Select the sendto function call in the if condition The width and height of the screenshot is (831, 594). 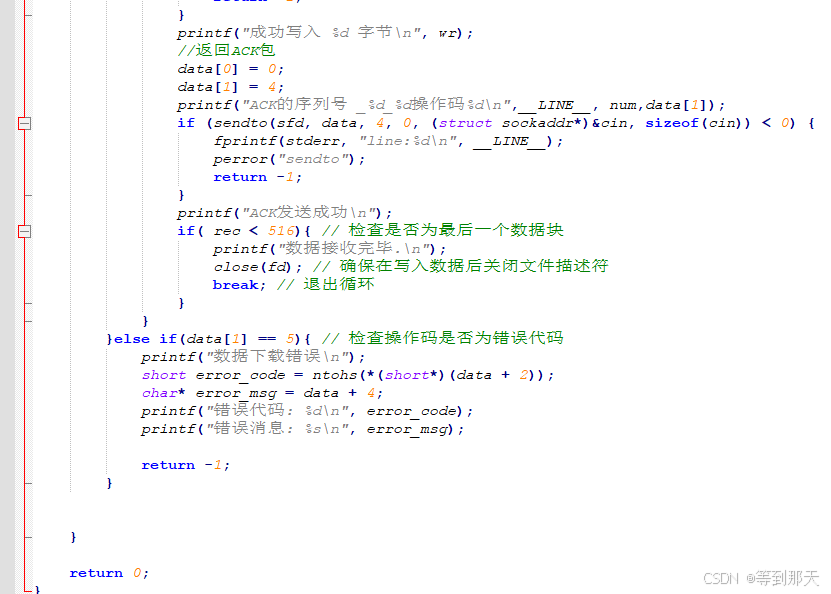click(250, 122)
